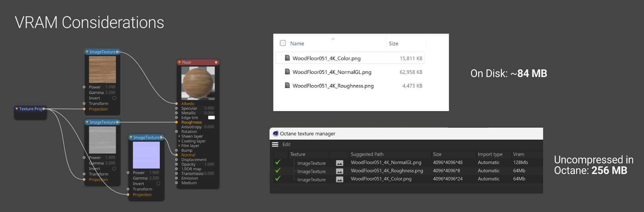Collapse the Floor material node triangle

click(179, 62)
